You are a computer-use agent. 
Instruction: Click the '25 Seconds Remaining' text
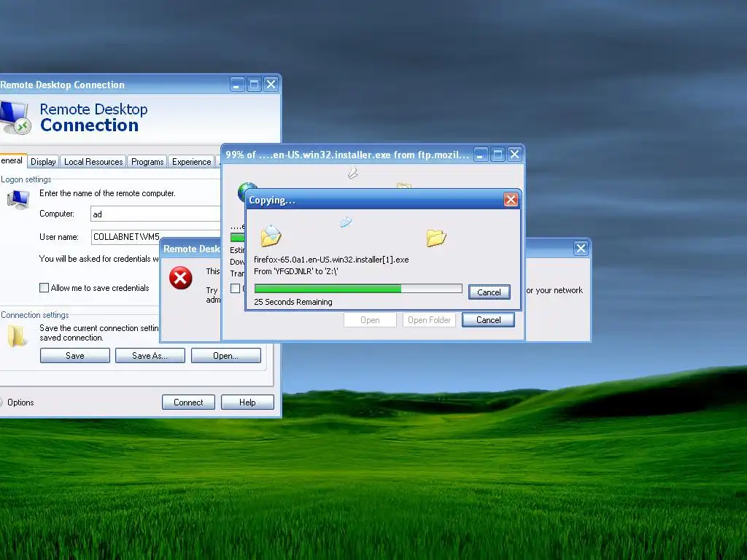(293, 302)
